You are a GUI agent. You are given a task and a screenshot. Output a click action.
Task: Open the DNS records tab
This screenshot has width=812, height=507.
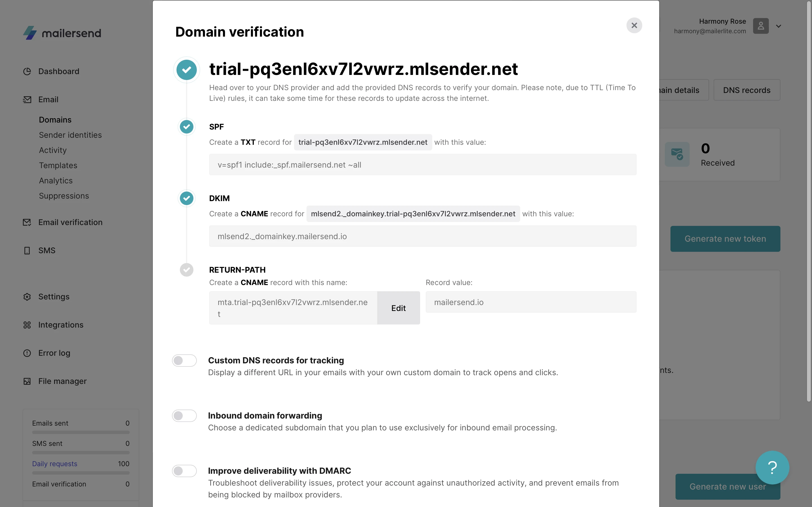(747, 90)
